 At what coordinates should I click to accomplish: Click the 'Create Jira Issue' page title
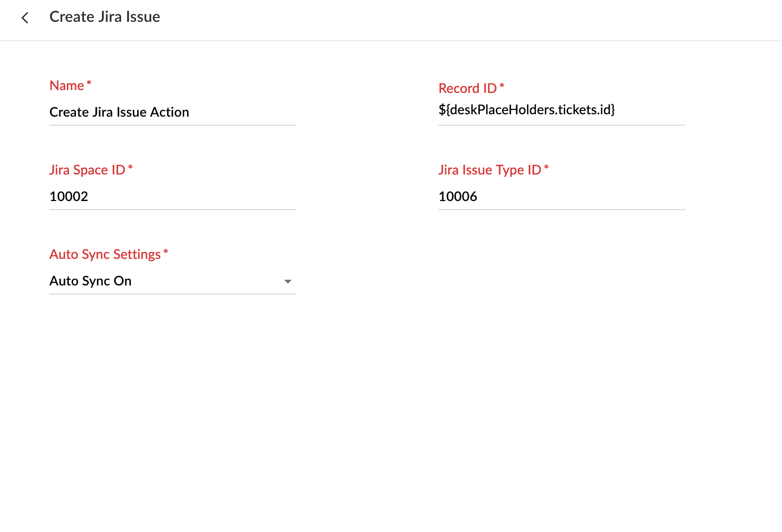[104, 17]
